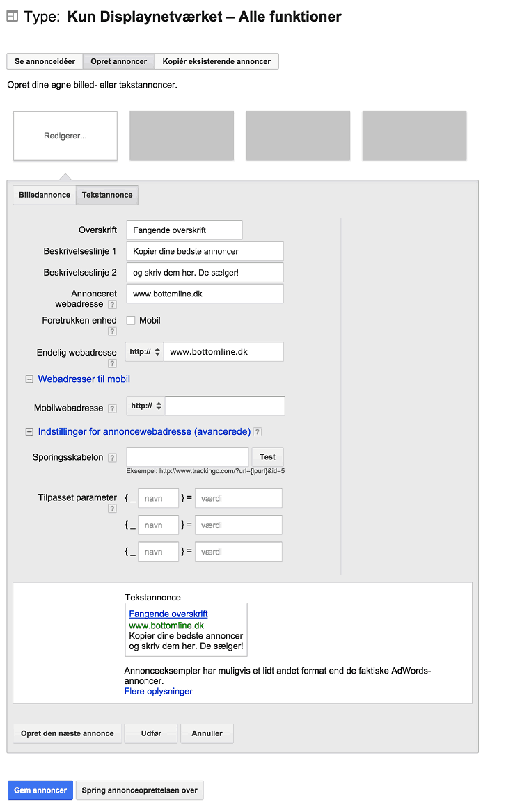The height and width of the screenshot is (812, 522).
Task: Click the Overskrift text field
Action: [x=184, y=230]
